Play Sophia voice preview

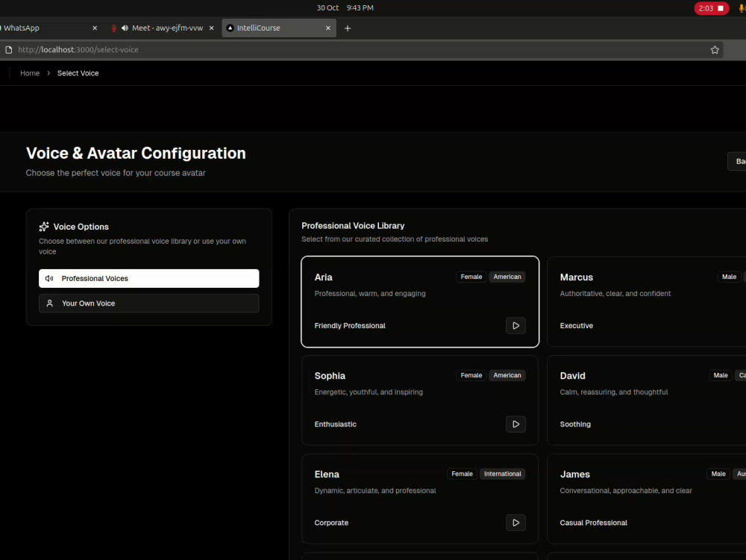point(515,424)
